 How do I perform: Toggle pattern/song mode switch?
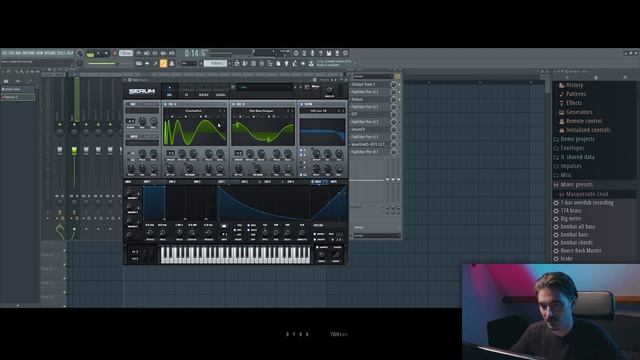(x=90, y=53)
